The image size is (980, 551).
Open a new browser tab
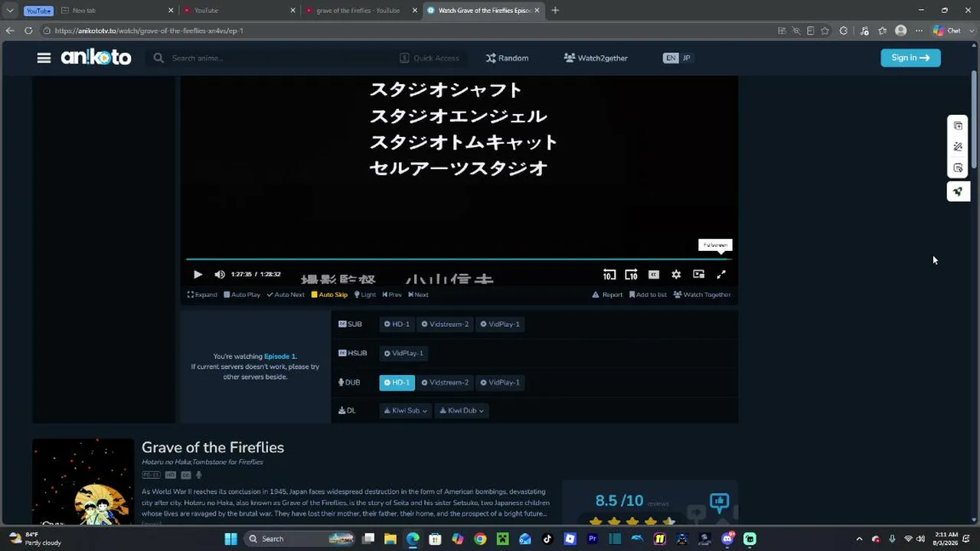pos(555,11)
